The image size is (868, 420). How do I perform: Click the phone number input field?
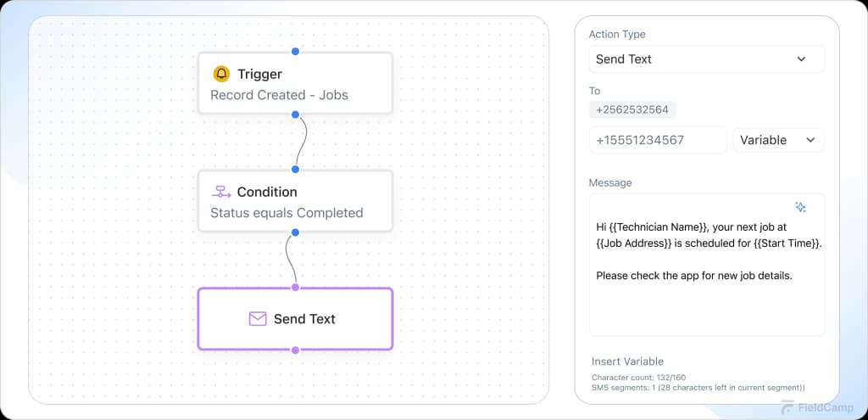point(658,140)
